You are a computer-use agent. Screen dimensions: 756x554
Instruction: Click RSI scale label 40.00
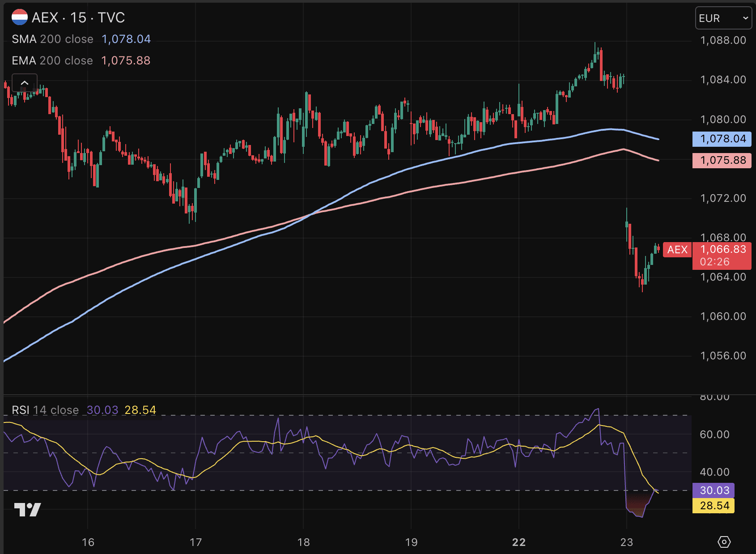point(715,472)
